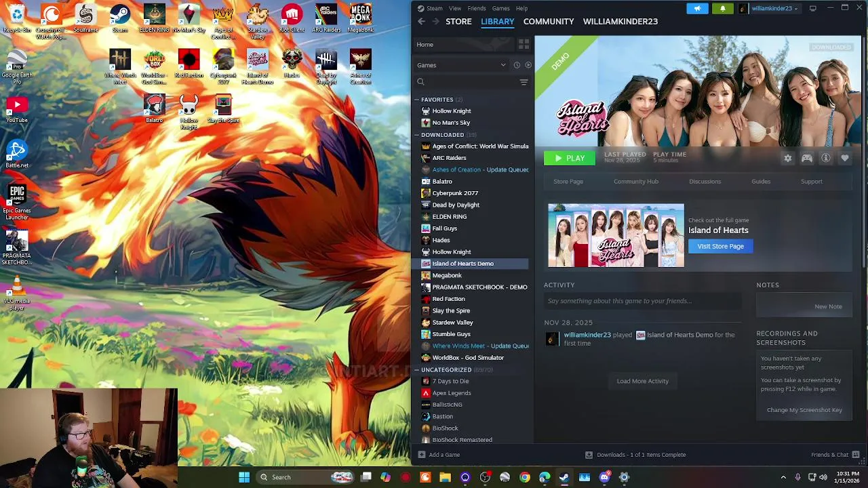This screenshot has width=868, height=488.
Task: Open Elden Ring desktop shortcut
Action: coord(154,18)
